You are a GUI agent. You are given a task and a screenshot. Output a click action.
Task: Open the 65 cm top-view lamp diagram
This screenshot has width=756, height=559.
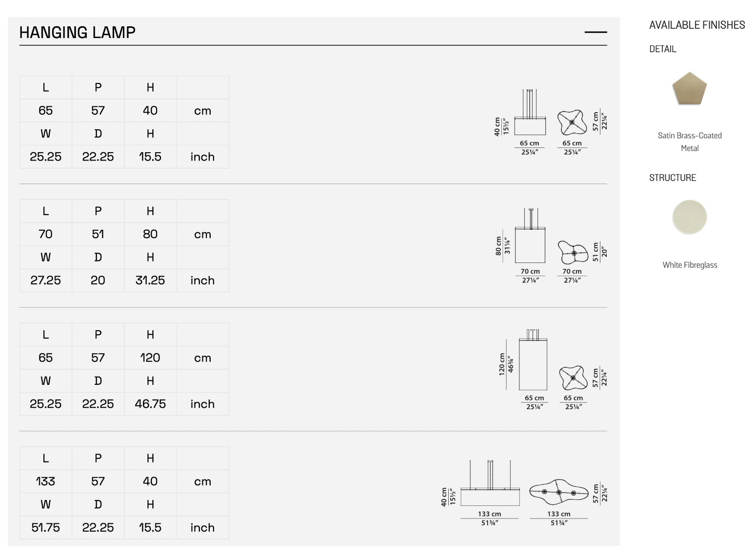572,122
